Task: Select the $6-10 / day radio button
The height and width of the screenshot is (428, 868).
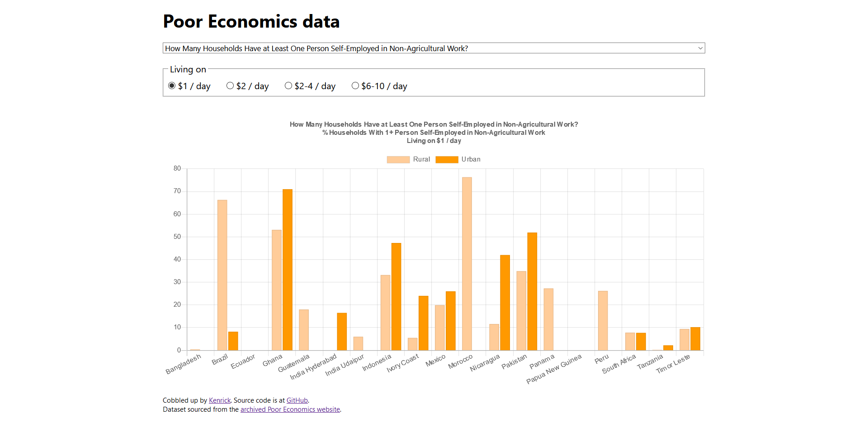Action: [355, 86]
